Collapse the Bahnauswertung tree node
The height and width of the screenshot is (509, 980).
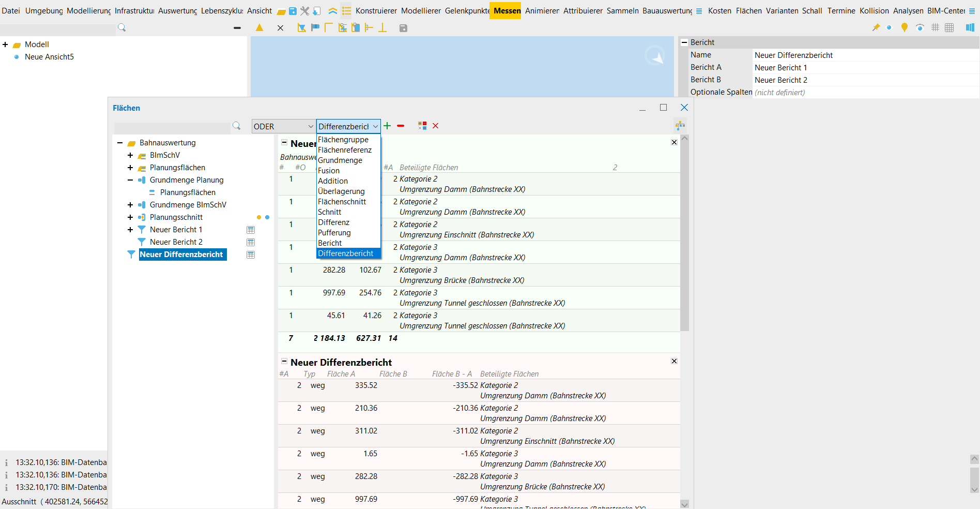[120, 143]
